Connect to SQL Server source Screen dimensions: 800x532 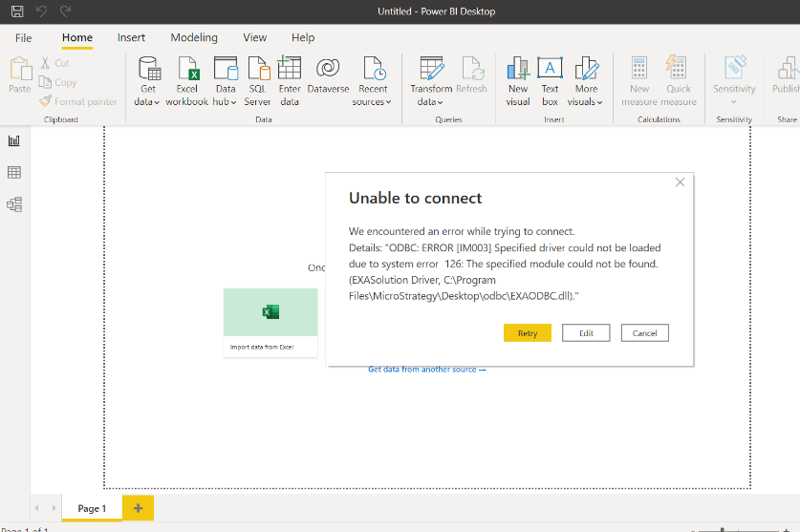(x=258, y=81)
